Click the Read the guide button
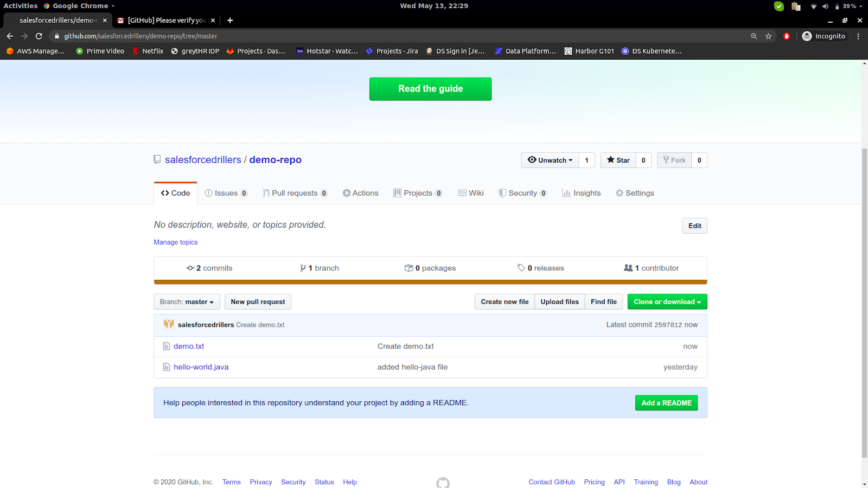868x488 pixels. [430, 89]
